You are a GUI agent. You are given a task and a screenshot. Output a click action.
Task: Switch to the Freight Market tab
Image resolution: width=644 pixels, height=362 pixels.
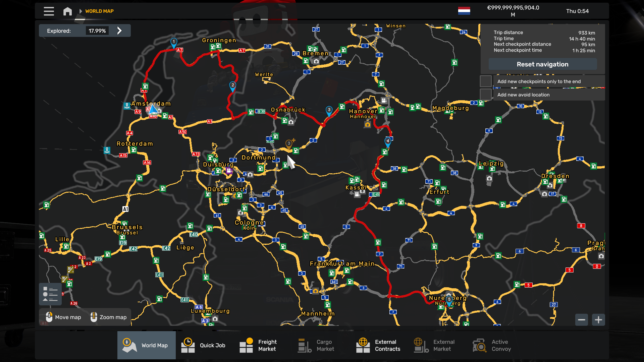point(258,345)
